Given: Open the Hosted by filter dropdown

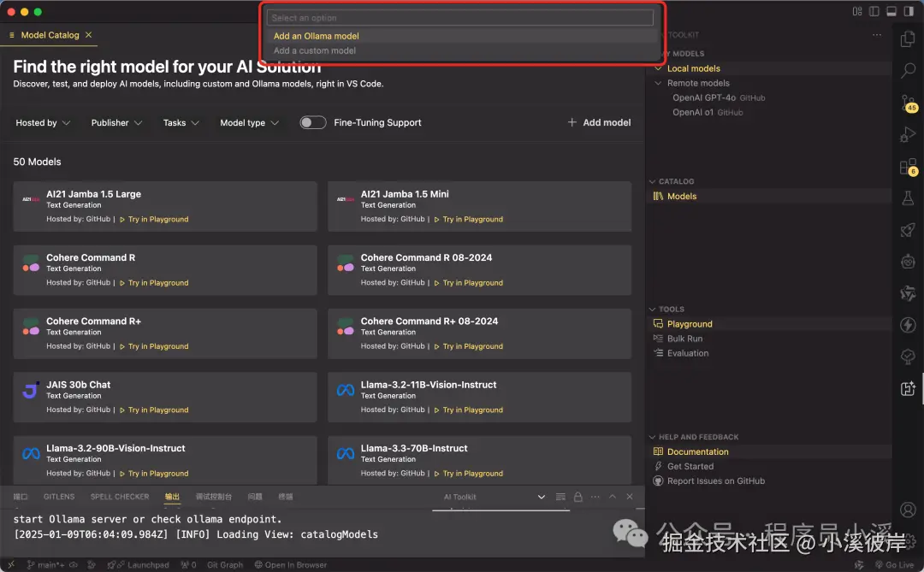Looking at the screenshot, I should (x=43, y=122).
